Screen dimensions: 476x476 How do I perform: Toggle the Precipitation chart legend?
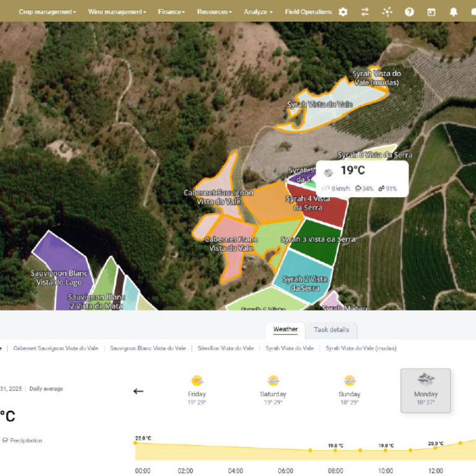(22, 440)
